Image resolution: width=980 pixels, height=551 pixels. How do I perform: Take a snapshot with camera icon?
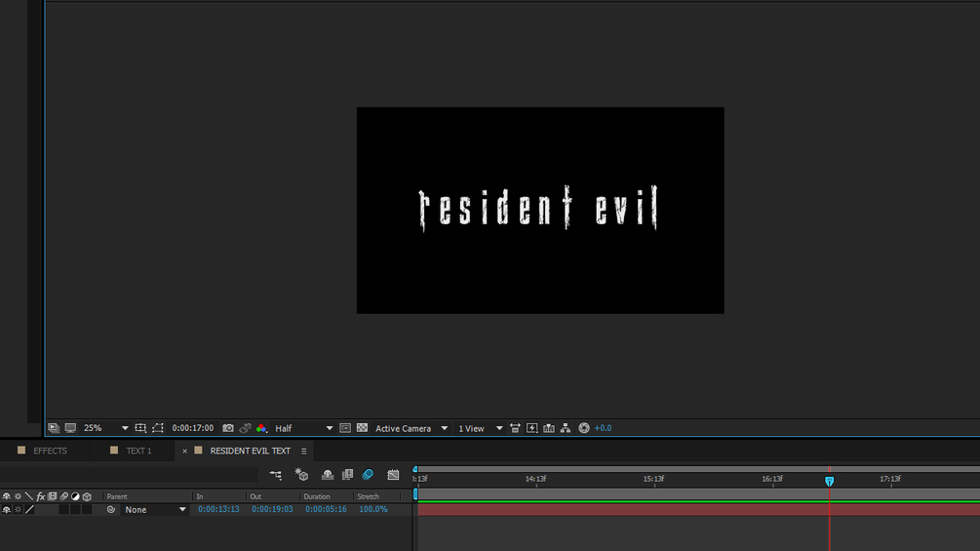(x=228, y=428)
